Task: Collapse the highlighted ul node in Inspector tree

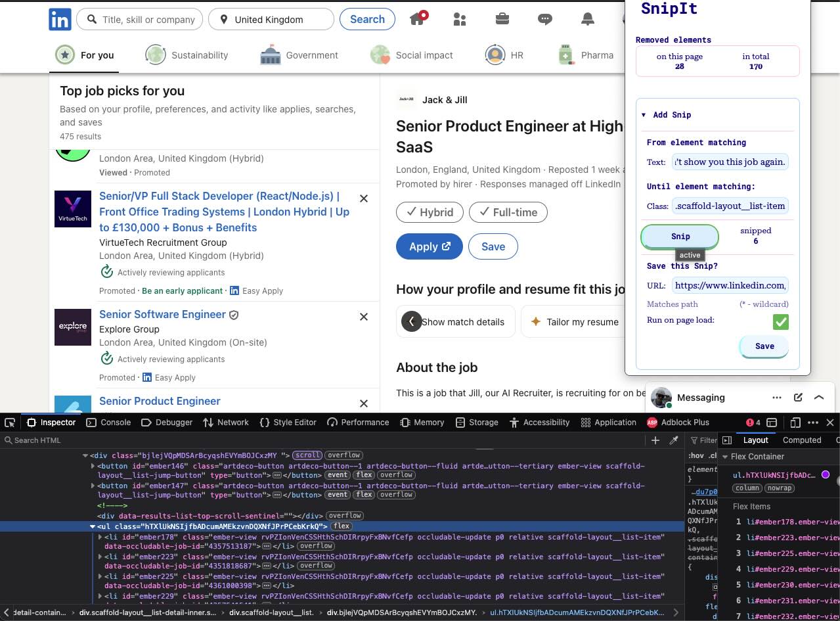Action: point(92,526)
